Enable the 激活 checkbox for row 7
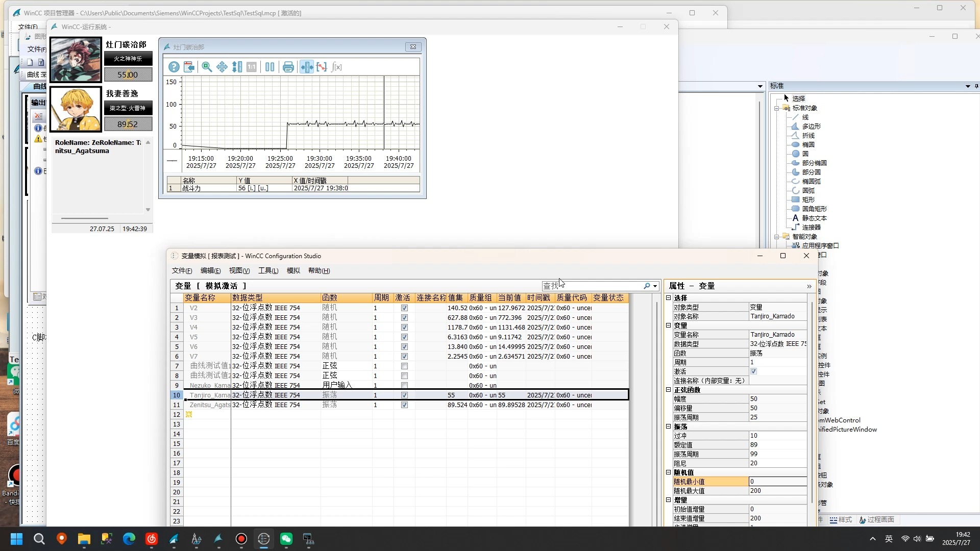Viewport: 980px width, 551px height. pyautogui.click(x=404, y=366)
